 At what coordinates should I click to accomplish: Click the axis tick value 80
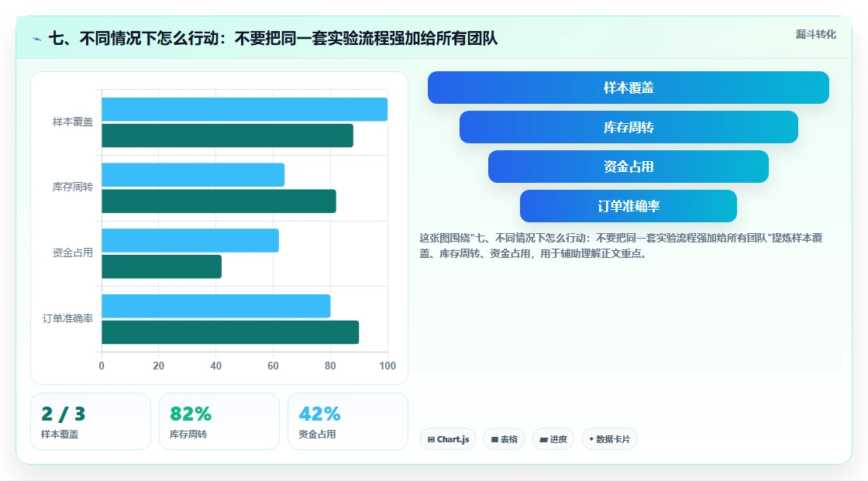330,366
